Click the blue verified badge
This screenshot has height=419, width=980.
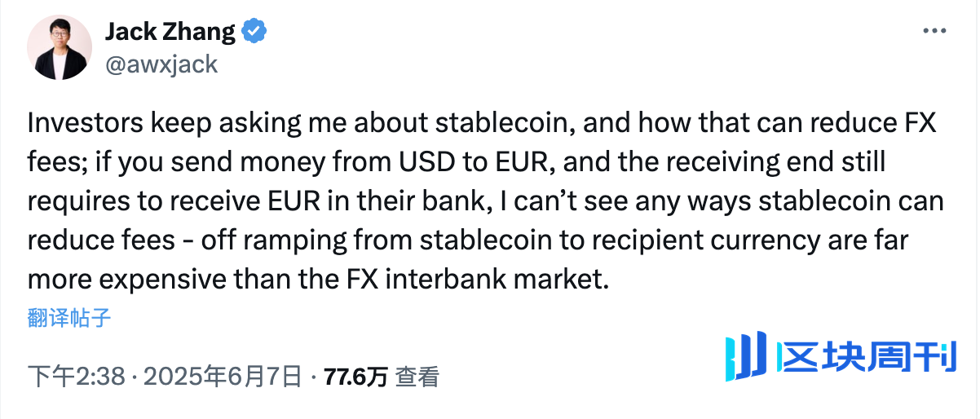[x=254, y=33]
